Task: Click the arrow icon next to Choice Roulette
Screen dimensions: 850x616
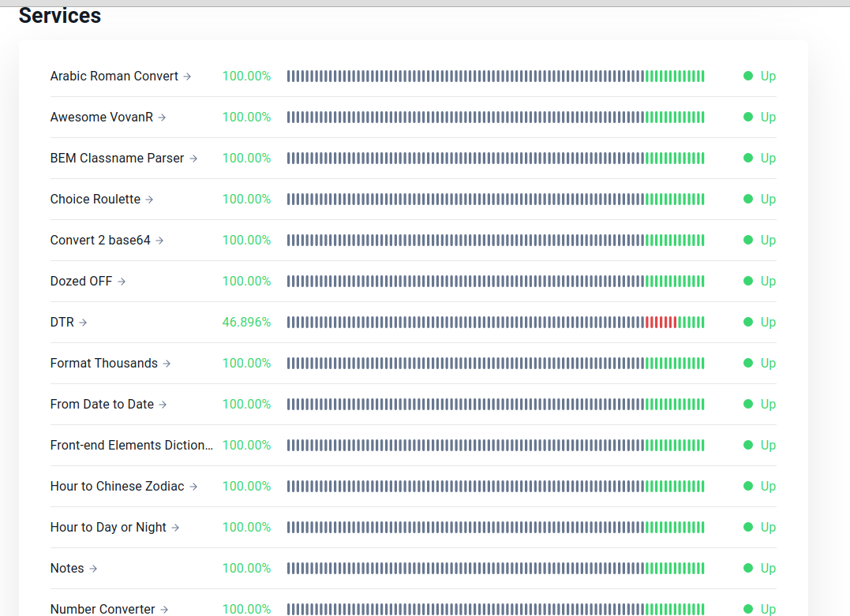Action: click(150, 200)
